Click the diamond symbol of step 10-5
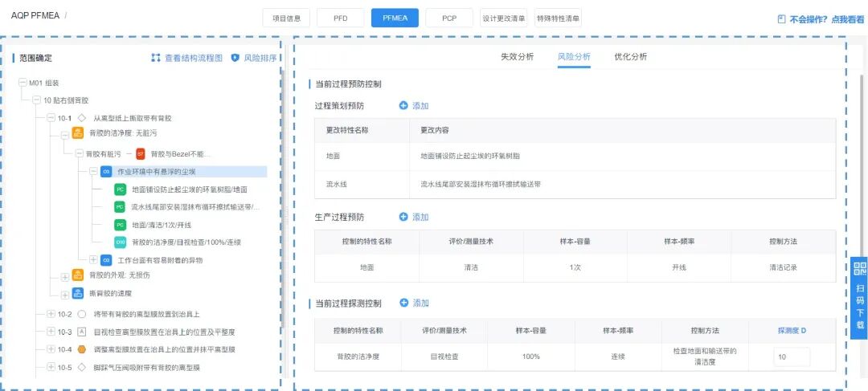Screen dimensions: 868x391 [82, 367]
